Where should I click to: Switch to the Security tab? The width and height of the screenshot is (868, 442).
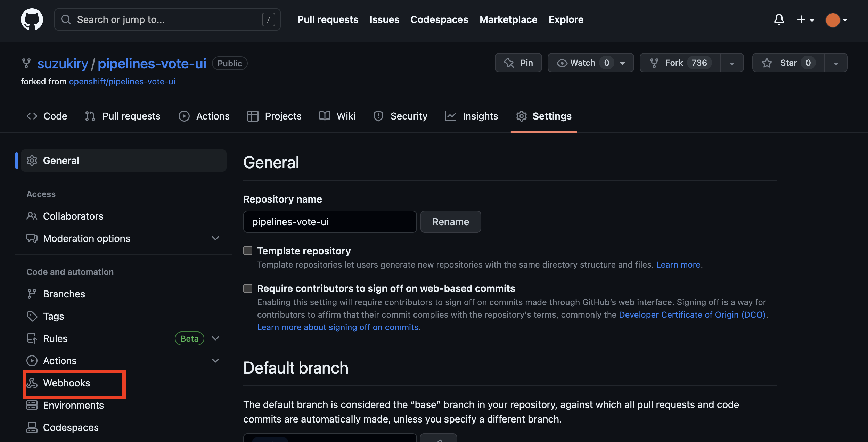[x=400, y=116]
